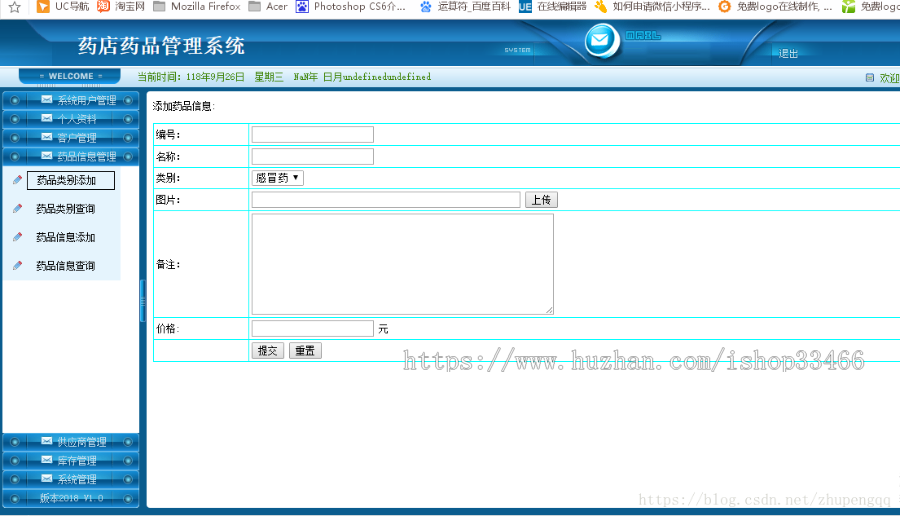Viewport: 900px width, 516px height.
Task: Click envelope icon on 客户管理
Action: click(x=46, y=137)
